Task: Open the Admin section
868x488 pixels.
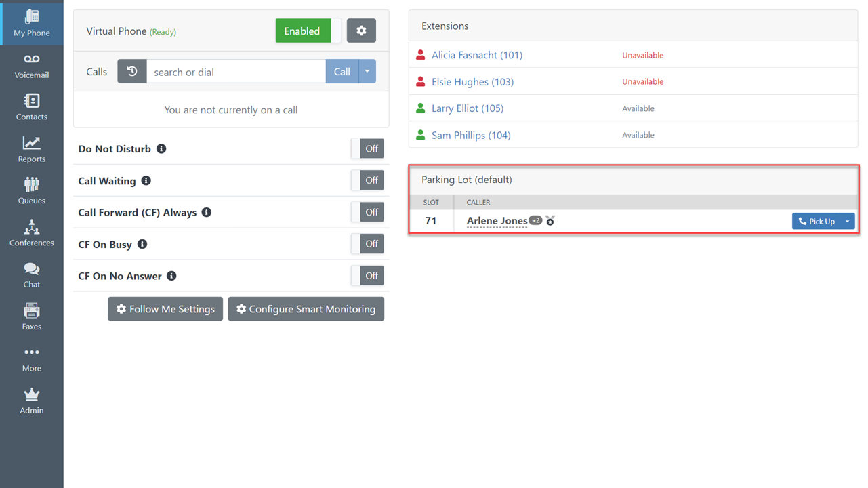Action: (x=32, y=401)
